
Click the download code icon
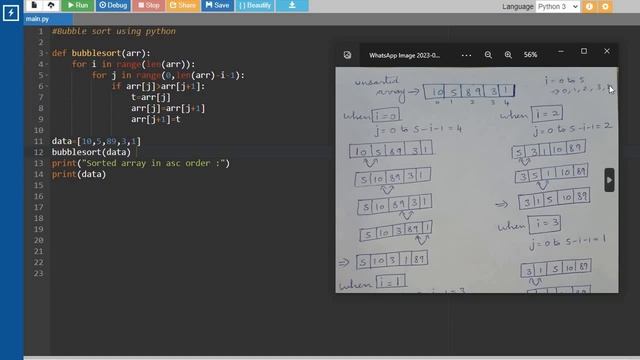coord(292,5)
